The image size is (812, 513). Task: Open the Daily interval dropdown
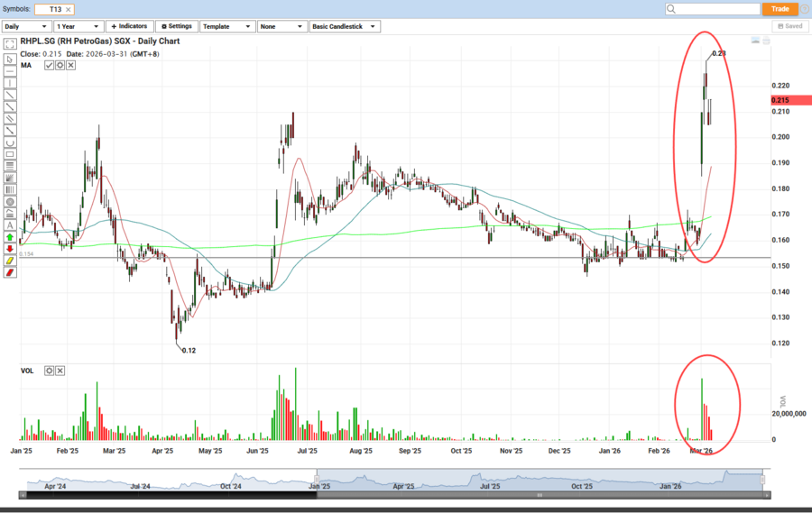[26, 27]
